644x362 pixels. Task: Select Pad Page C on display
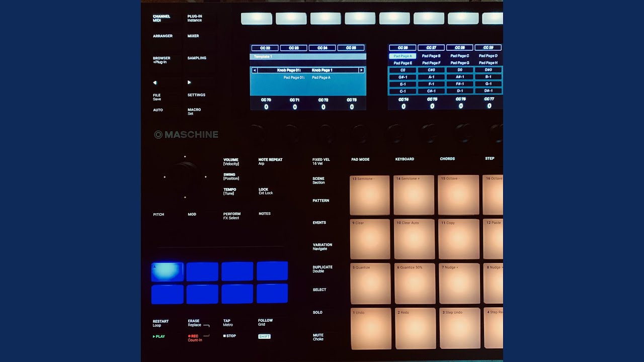(460, 56)
